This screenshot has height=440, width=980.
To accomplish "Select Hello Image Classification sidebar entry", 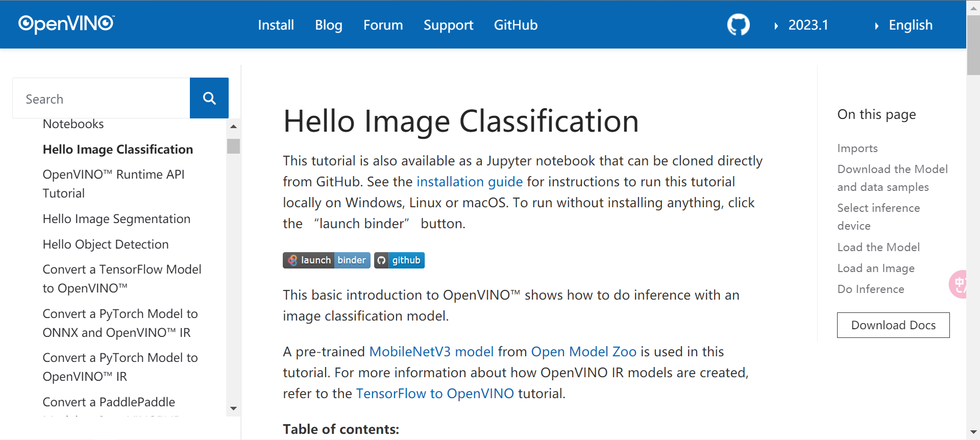I will coord(118,150).
